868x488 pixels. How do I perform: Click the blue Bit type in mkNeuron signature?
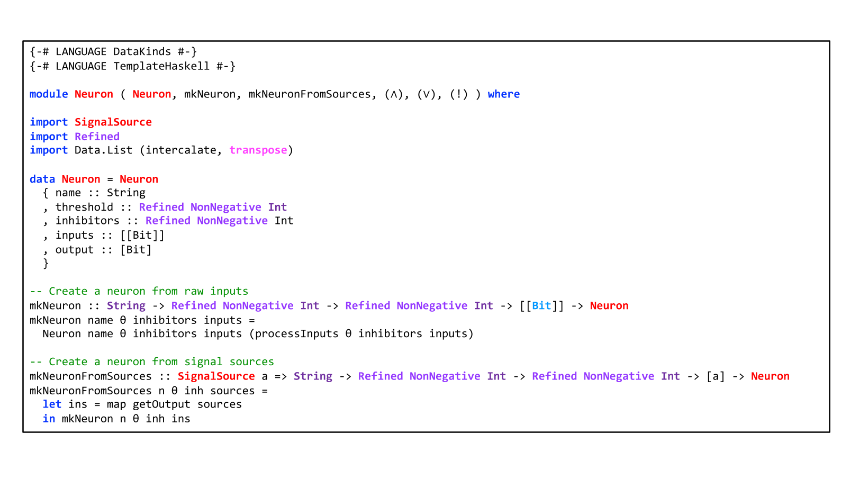click(541, 306)
